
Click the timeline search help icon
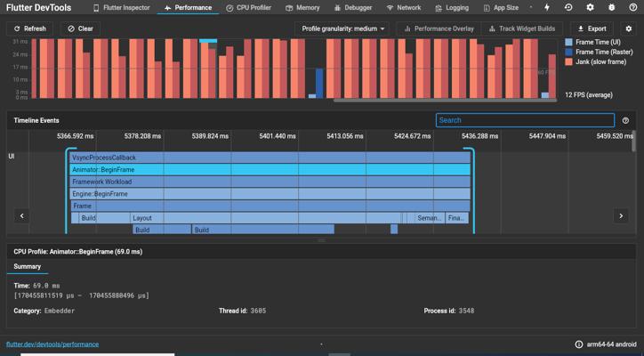625,120
